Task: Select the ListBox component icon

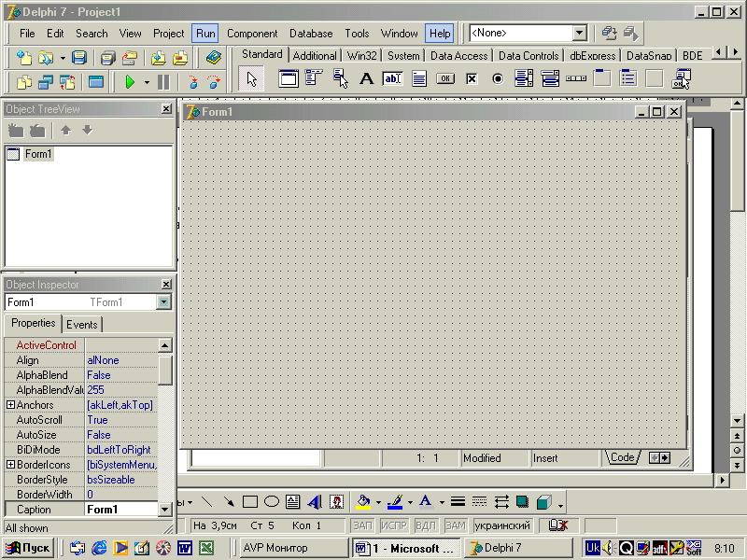Action: (524, 78)
